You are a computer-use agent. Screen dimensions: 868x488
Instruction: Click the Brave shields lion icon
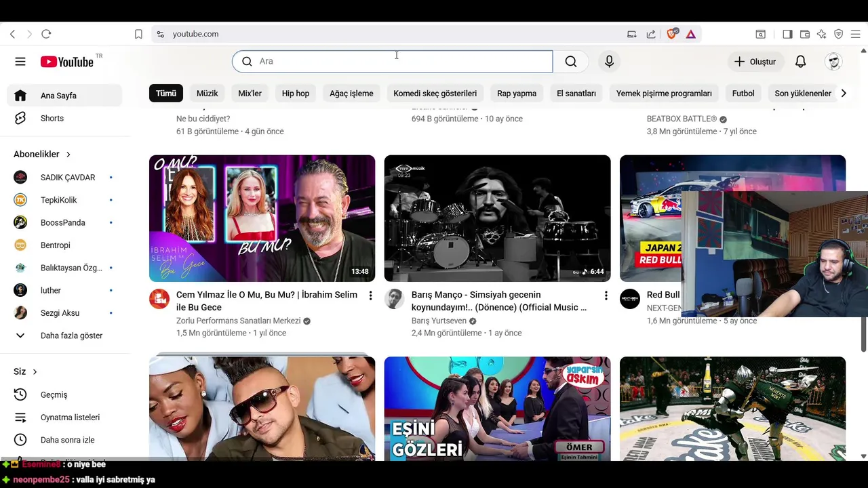tap(672, 34)
